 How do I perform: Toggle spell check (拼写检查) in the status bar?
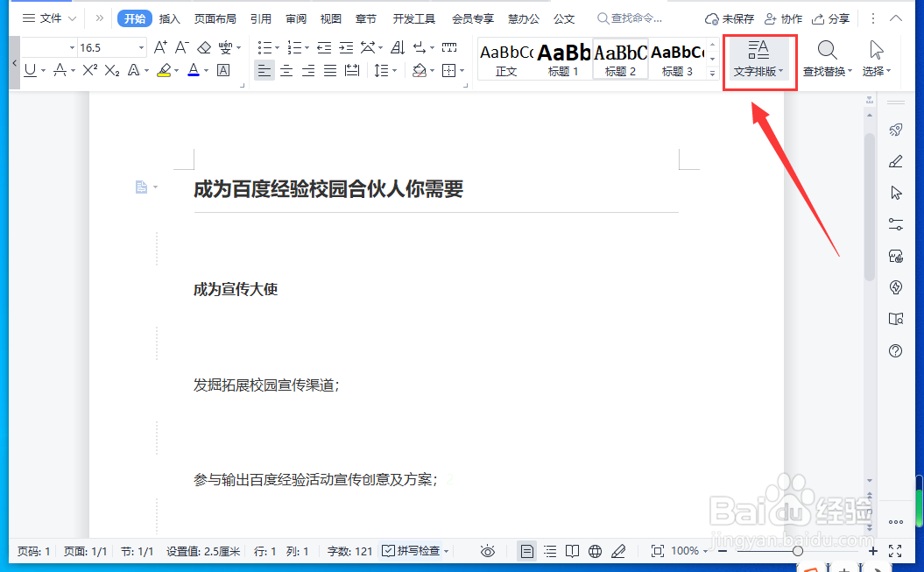(x=412, y=551)
